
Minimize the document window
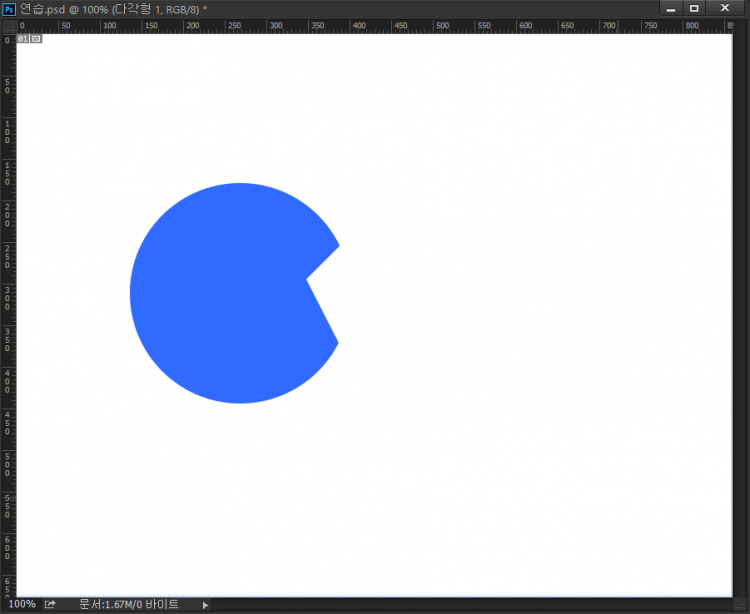click(671, 8)
